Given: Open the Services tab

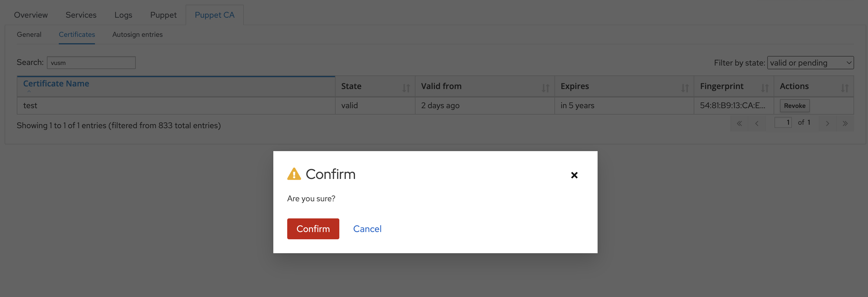Looking at the screenshot, I should (x=81, y=15).
